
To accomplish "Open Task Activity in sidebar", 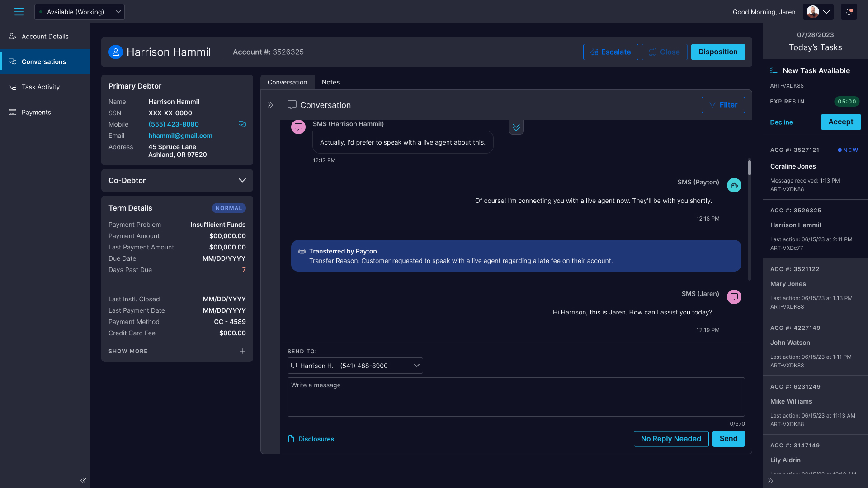I will (41, 87).
